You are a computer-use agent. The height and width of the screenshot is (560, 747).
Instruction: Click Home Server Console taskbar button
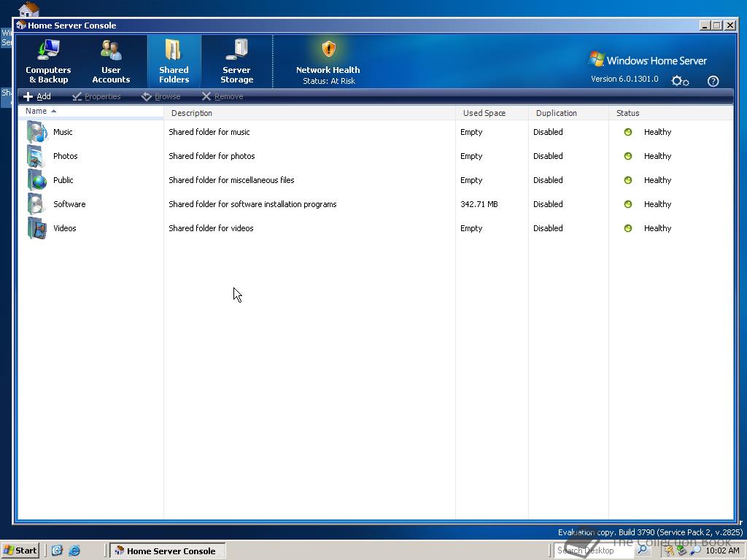[x=169, y=551]
